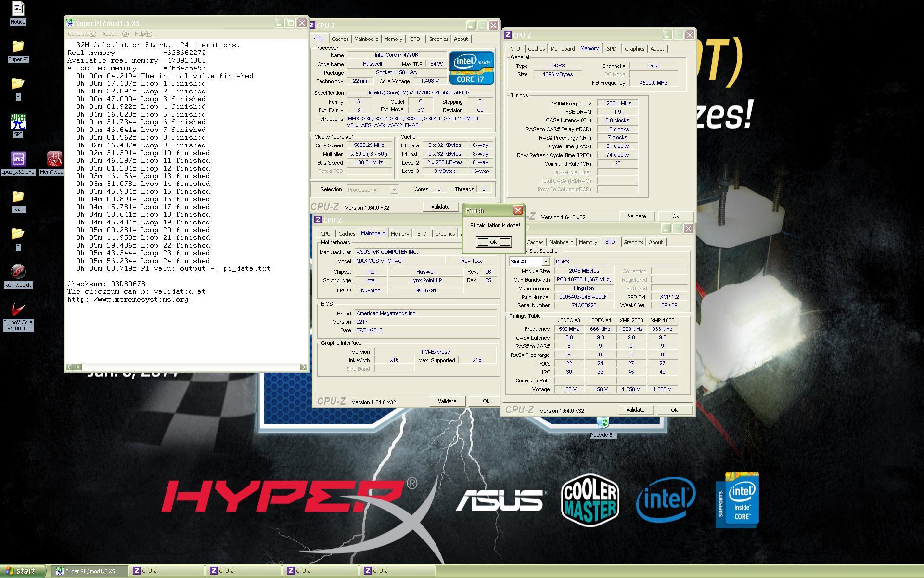Select CPU tab in CPU-Z Mainboard window

(x=326, y=234)
